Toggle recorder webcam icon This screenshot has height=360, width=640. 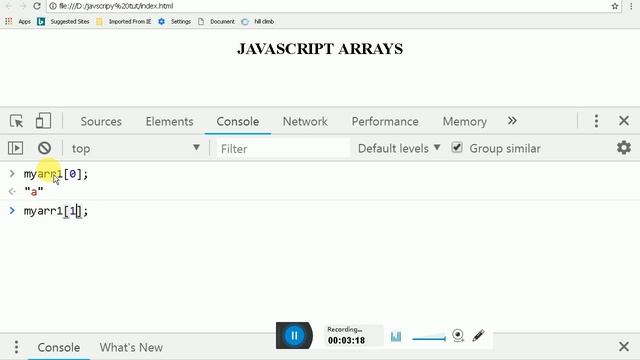(458, 336)
